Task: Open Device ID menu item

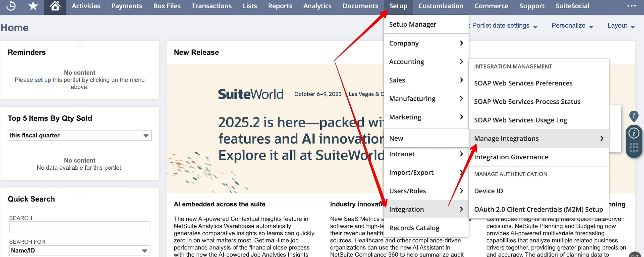Action: click(539, 191)
